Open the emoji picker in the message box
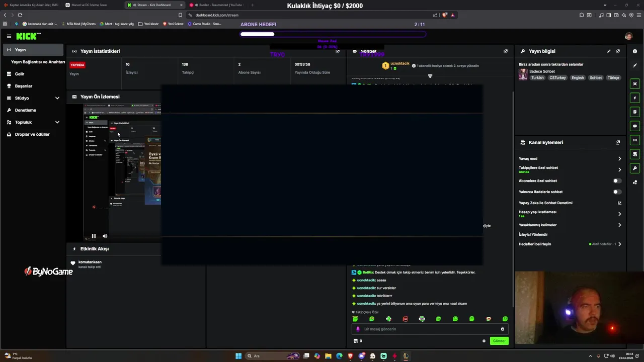This screenshot has width=644, height=362. coord(502,329)
